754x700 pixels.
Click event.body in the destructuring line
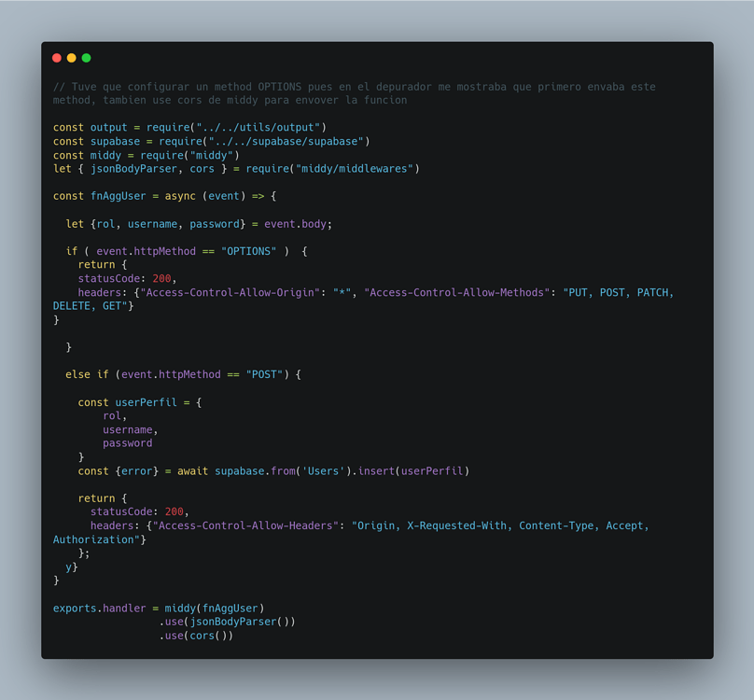tap(295, 224)
